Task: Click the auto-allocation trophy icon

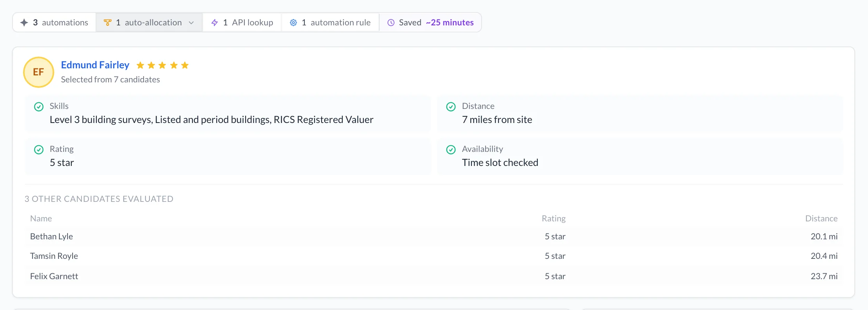Action: tap(107, 23)
